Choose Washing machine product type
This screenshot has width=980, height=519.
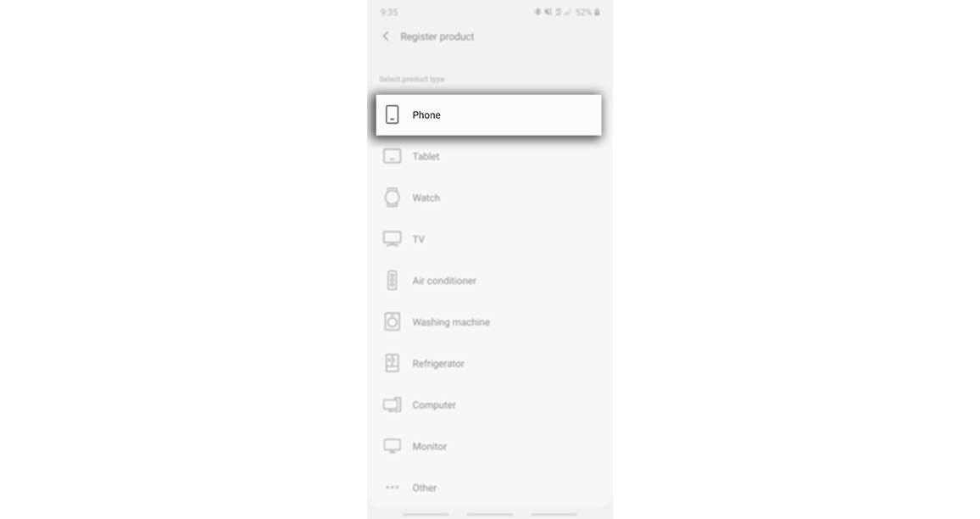coord(489,322)
